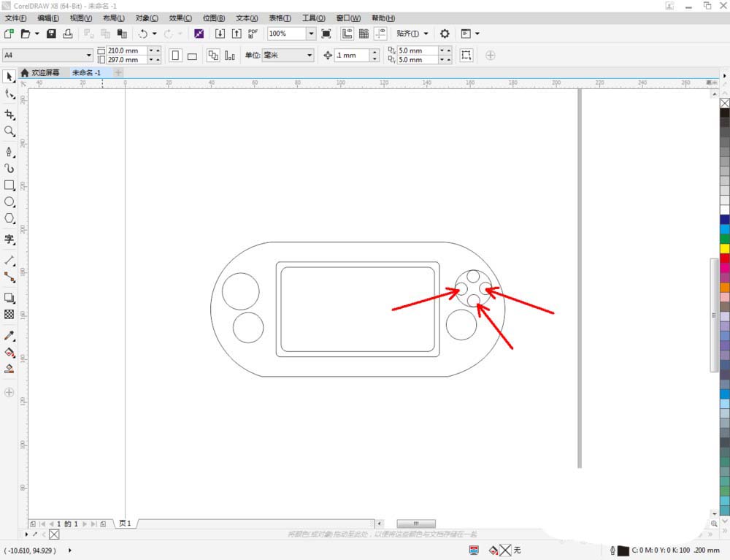Viewport: 730px width, 560px height.
Task: Open the 编辑(E) menu
Action: (x=48, y=18)
